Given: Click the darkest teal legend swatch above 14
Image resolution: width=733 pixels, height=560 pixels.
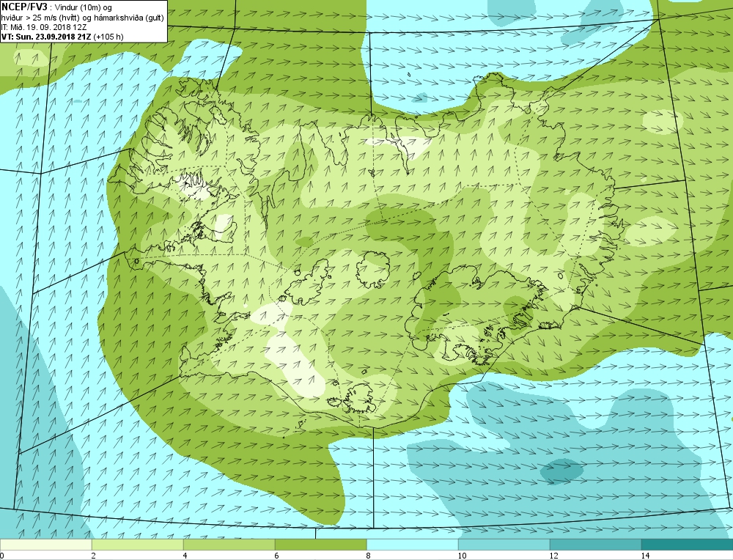Looking at the screenshot, I should pyautogui.click(x=688, y=545).
